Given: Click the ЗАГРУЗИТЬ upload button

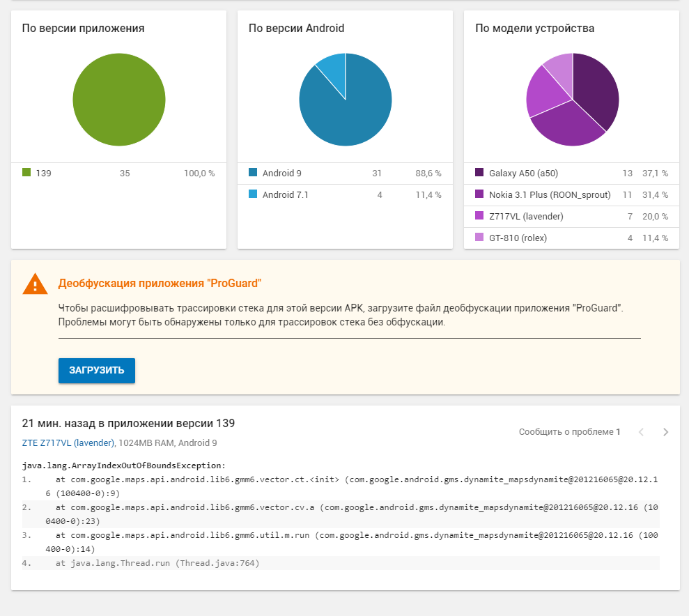Looking at the screenshot, I should tap(96, 371).
